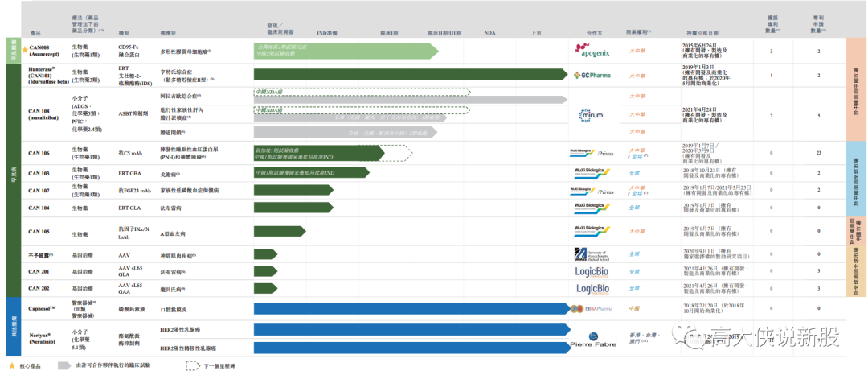Image resolution: width=868 pixels, height=375 pixels.
Task: Click the CAN 108 (maralixibat) product name
Action: coord(44,114)
